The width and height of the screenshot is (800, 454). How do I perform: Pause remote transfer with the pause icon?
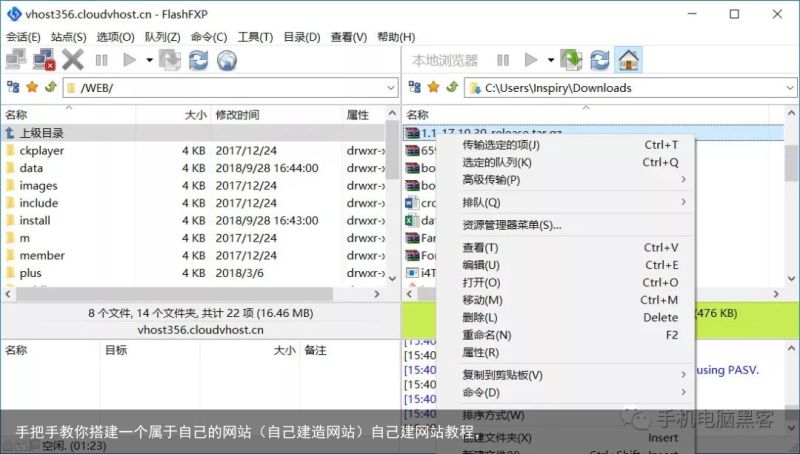pyautogui.click(x=102, y=60)
